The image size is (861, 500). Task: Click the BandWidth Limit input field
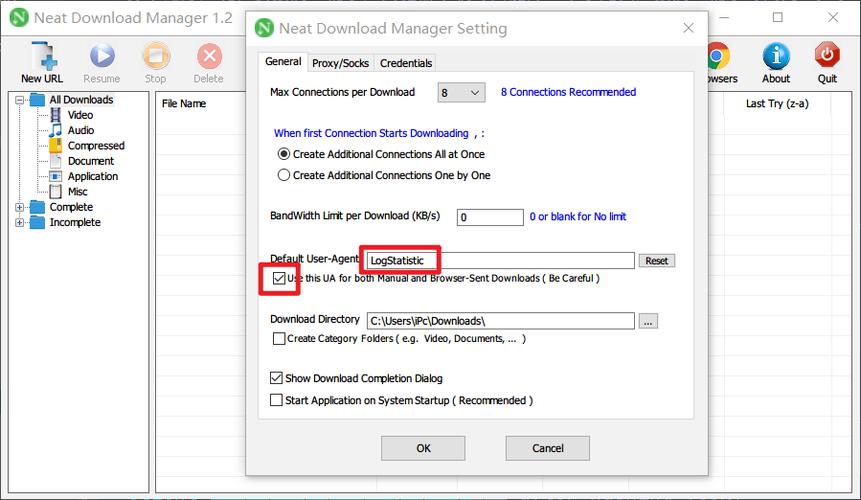pyautogui.click(x=490, y=217)
